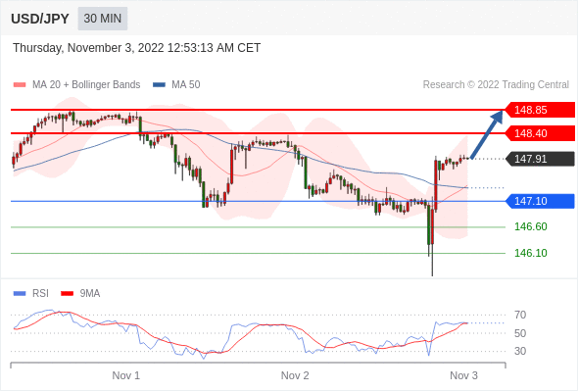Click the 9MA red legend swatch
This screenshot has width=578, height=392.
tap(67, 294)
